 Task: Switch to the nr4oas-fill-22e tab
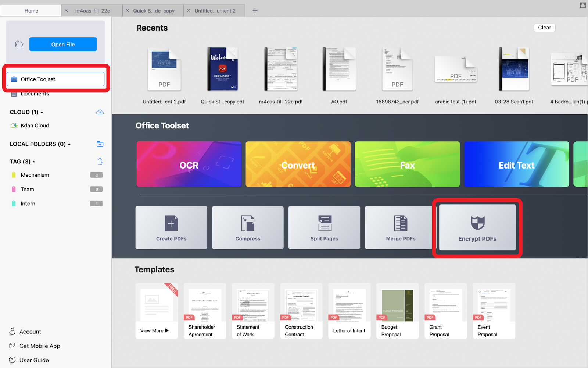(93, 11)
